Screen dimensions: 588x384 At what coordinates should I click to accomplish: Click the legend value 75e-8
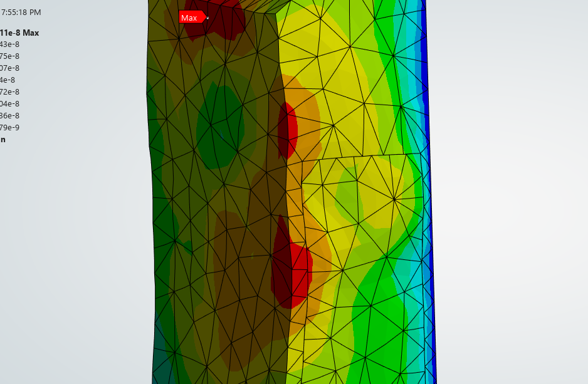pyautogui.click(x=10, y=56)
